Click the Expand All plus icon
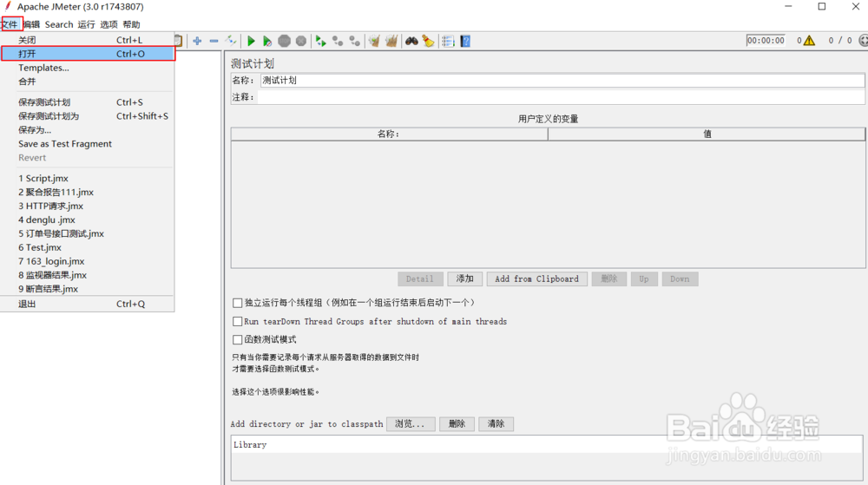The width and height of the screenshot is (868, 485). tap(197, 41)
